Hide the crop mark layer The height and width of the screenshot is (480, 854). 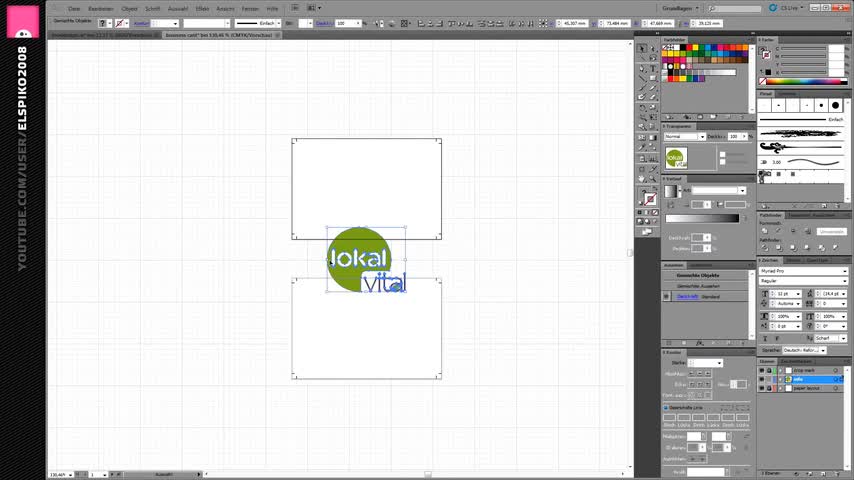pyautogui.click(x=762, y=370)
